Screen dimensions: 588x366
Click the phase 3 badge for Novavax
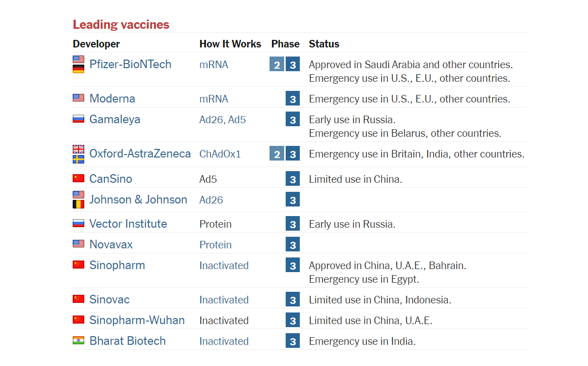(293, 245)
